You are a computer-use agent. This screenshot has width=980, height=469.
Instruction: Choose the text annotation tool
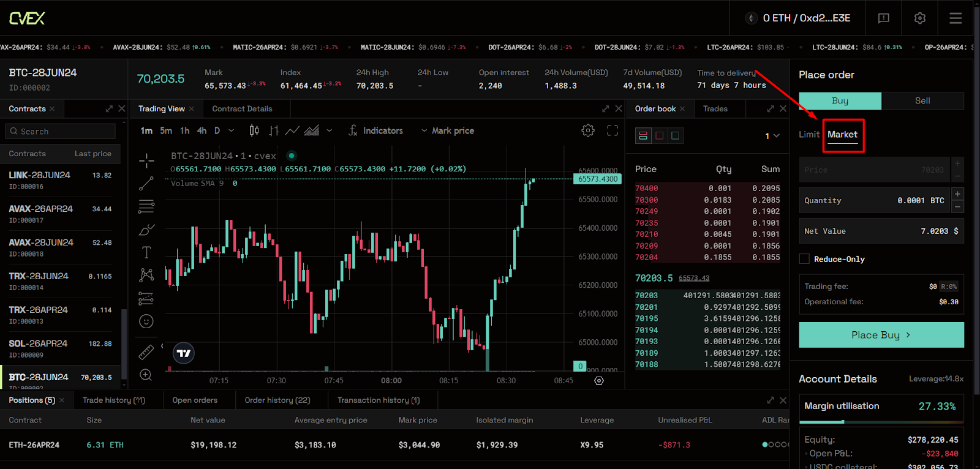(x=146, y=252)
